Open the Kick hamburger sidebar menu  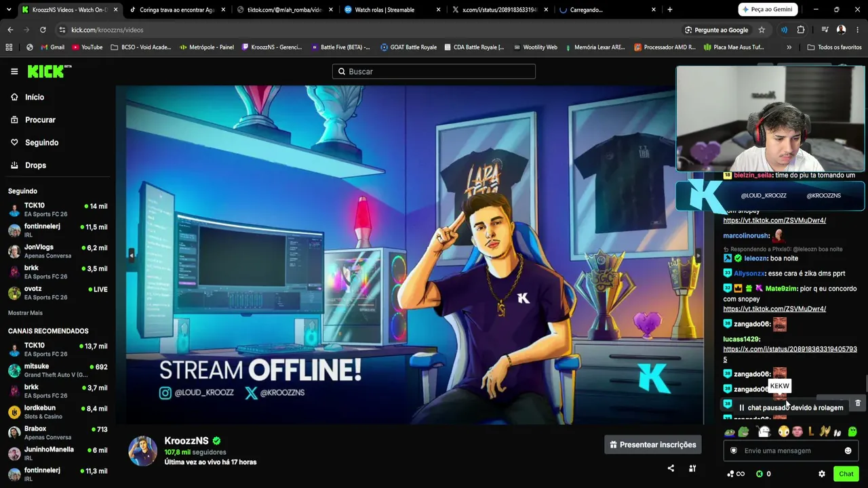coord(14,71)
